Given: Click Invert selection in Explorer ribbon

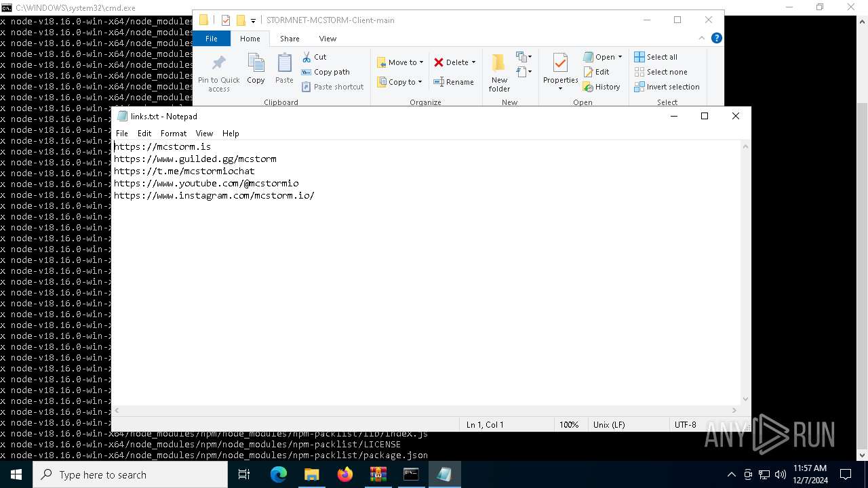Looking at the screenshot, I should click(x=667, y=87).
